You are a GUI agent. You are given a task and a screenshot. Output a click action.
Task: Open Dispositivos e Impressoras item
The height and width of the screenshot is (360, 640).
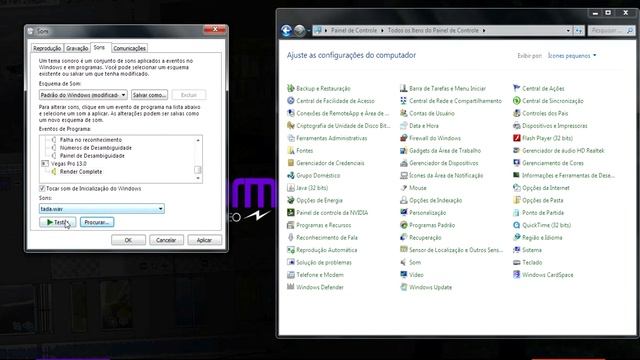point(555,126)
